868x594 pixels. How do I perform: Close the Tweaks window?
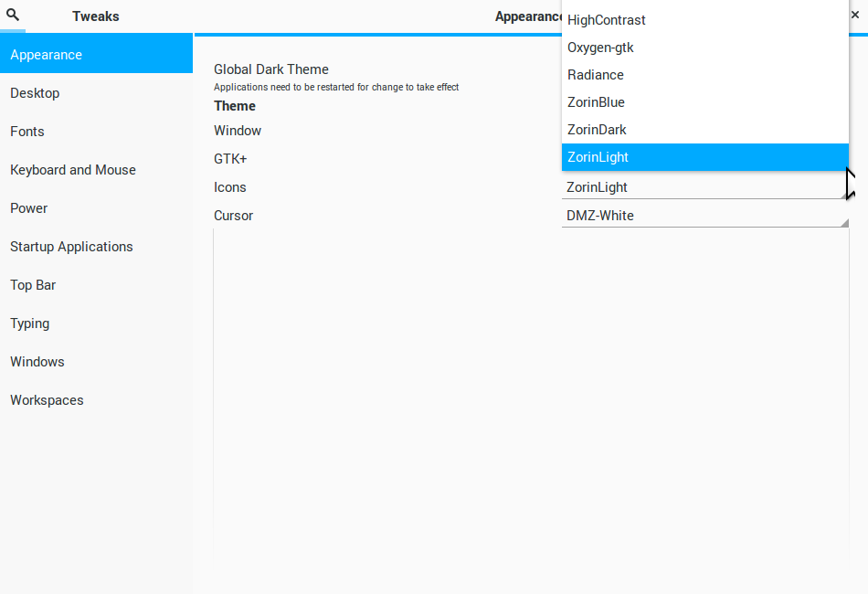(855, 16)
